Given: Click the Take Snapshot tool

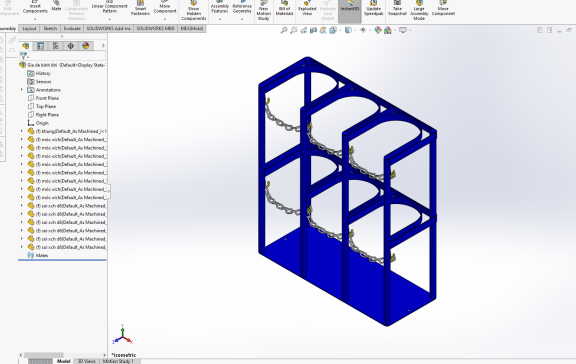Looking at the screenshot, I should pyautogui.click(x=397, y=9).
